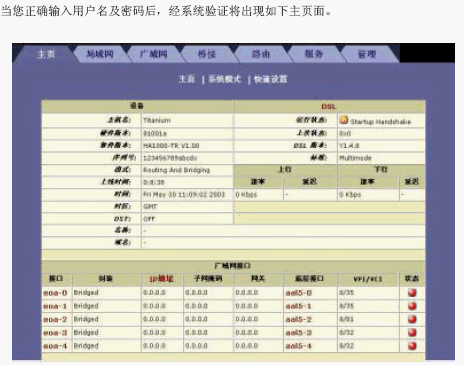
Task: Click the 设备 section header
Action: pos(137,106)
